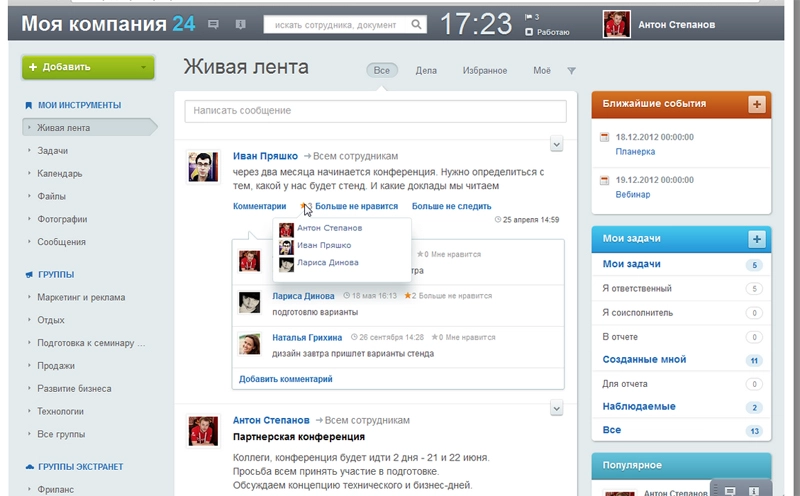Open the notifications info icon in header
800x496 pixels.
pyautogui.click(x=240, y=24)
